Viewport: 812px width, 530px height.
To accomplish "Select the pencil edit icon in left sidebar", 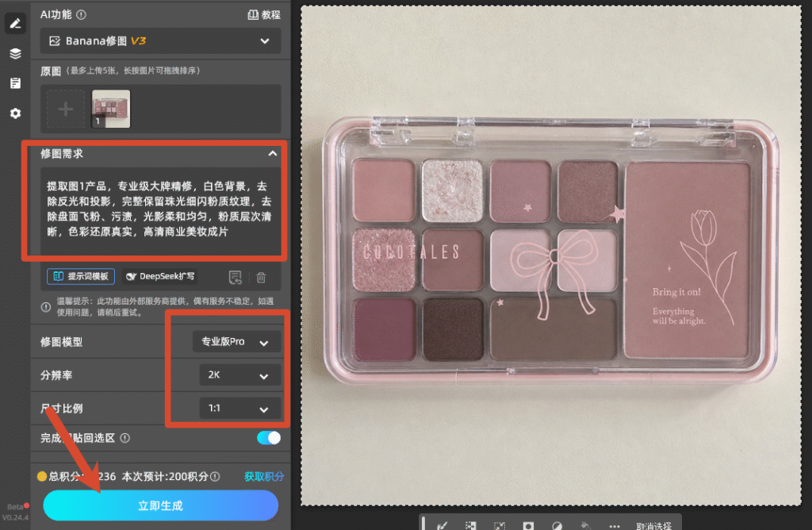I will pos(15,23).
